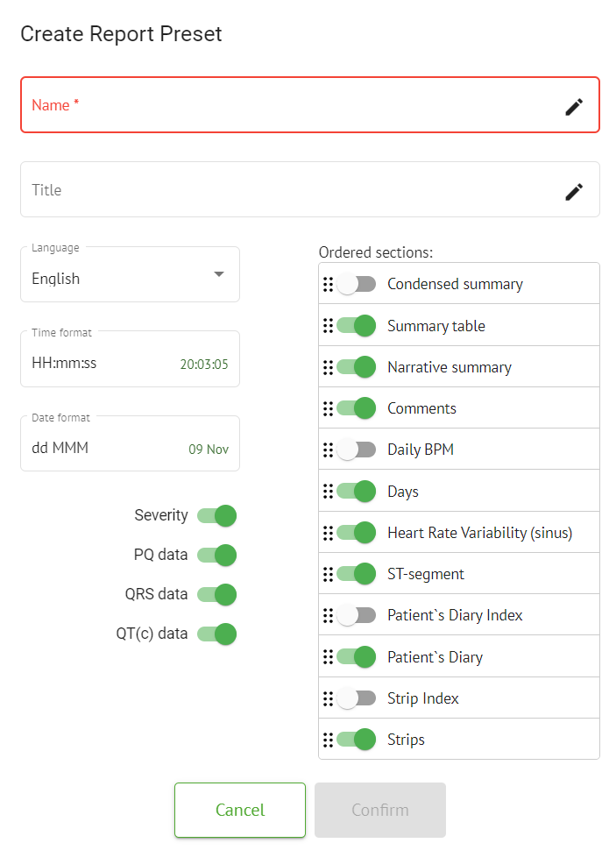616x850 pixels.
Task: Click the drag handle next to Strips
Action: pos(328,740)
